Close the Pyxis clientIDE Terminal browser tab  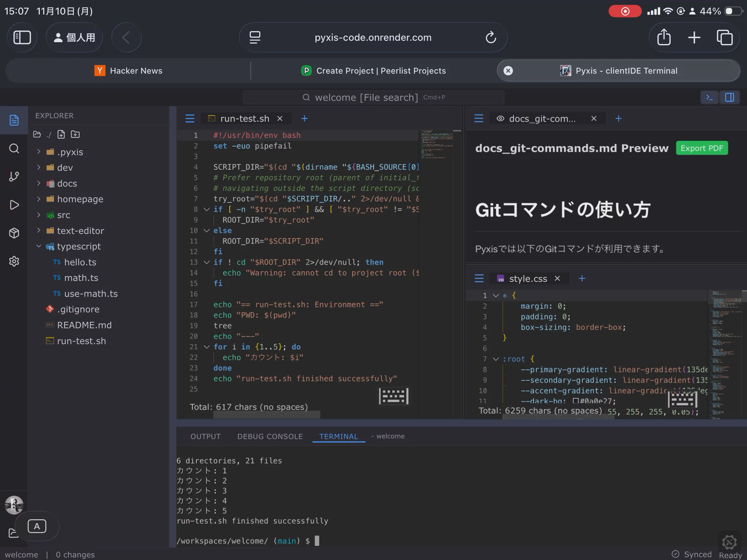[x=508, y=71]
